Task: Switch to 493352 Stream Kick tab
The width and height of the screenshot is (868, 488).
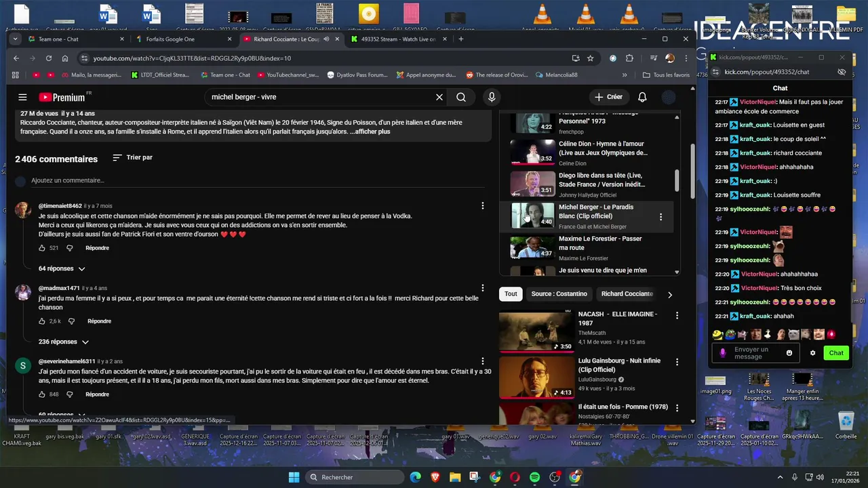Action: point(398,39)
